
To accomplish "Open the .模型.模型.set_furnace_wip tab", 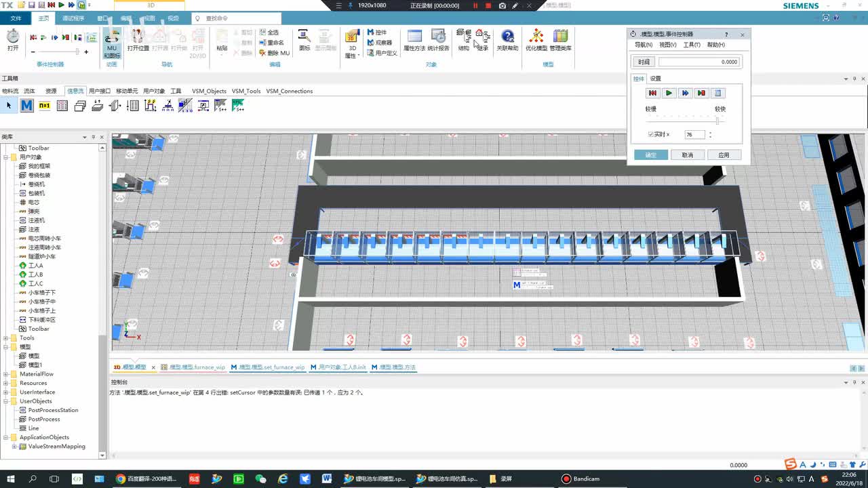I will [268, 367].
